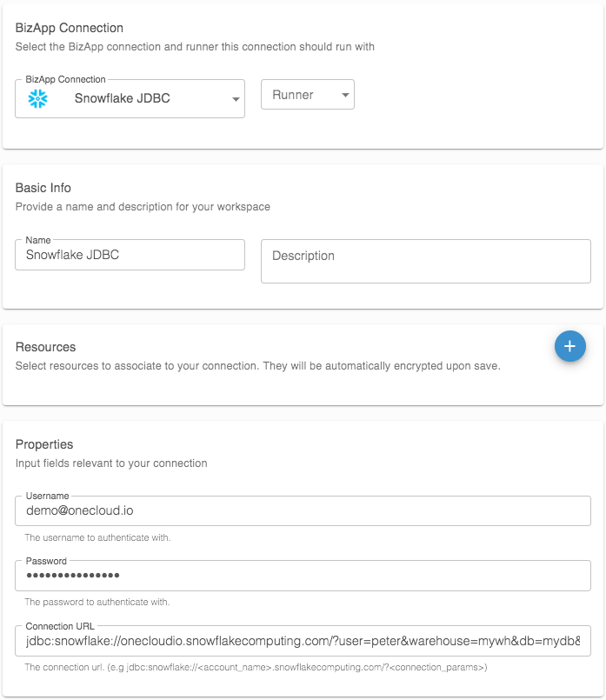Viewport: 606px width, 700px height.
Task: Focus the Name input field
Action: 130,255
